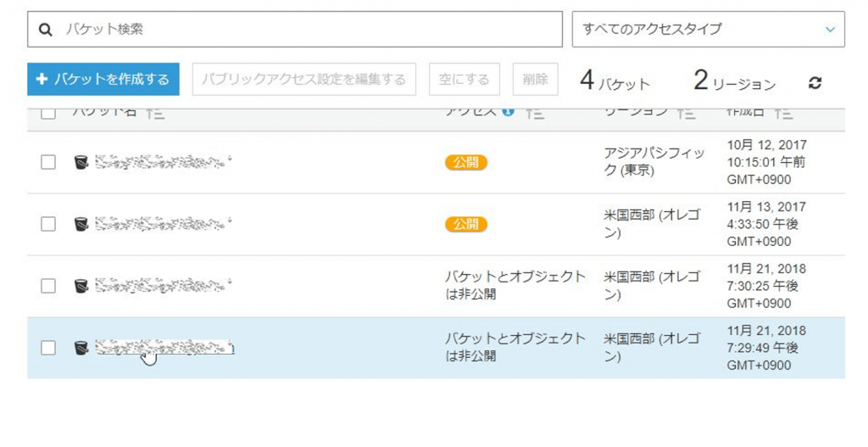Click the バケットを作成する button
The image size is (868, 447).
pyautogui.click(x=103, y=79)
